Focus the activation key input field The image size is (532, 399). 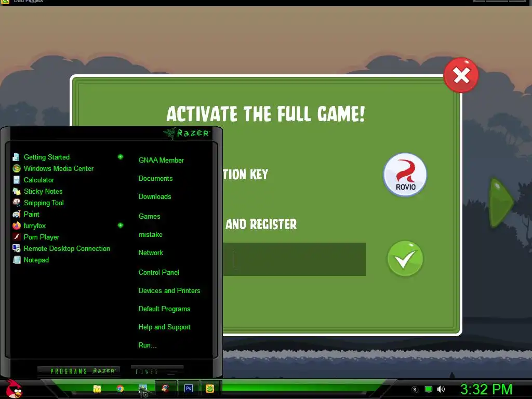click(294, 259)
